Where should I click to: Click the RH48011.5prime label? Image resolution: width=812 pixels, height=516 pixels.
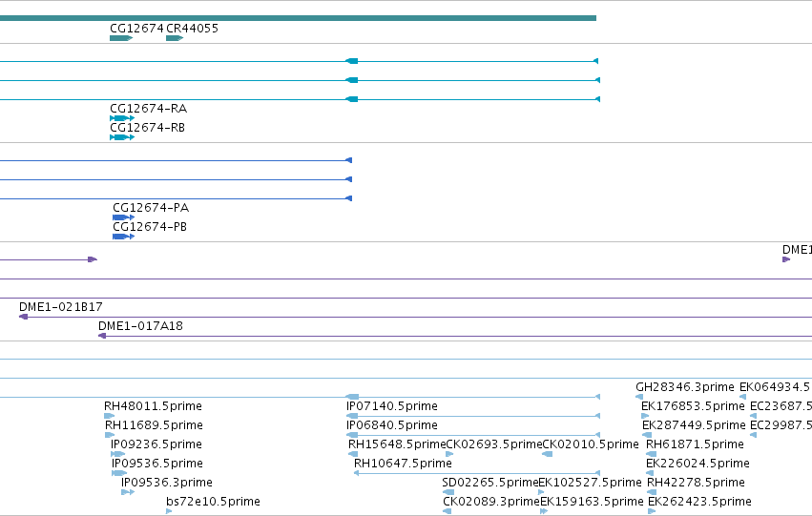pyautogui.click(x=154, y=406)
